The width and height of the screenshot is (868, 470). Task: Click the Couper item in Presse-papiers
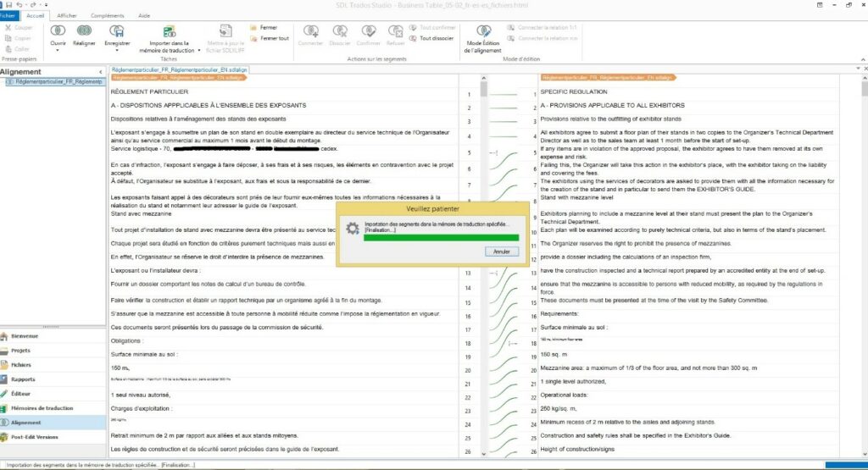[x=19, y=27]
